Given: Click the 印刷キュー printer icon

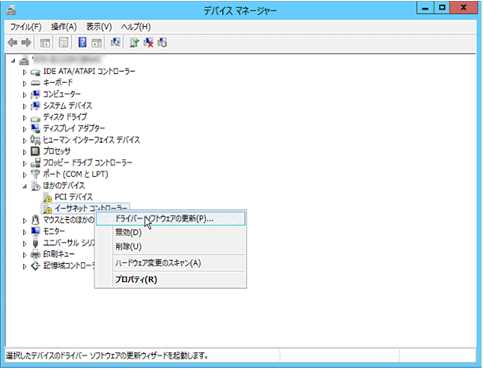Looking at the screenshot, I should point(36,254).
